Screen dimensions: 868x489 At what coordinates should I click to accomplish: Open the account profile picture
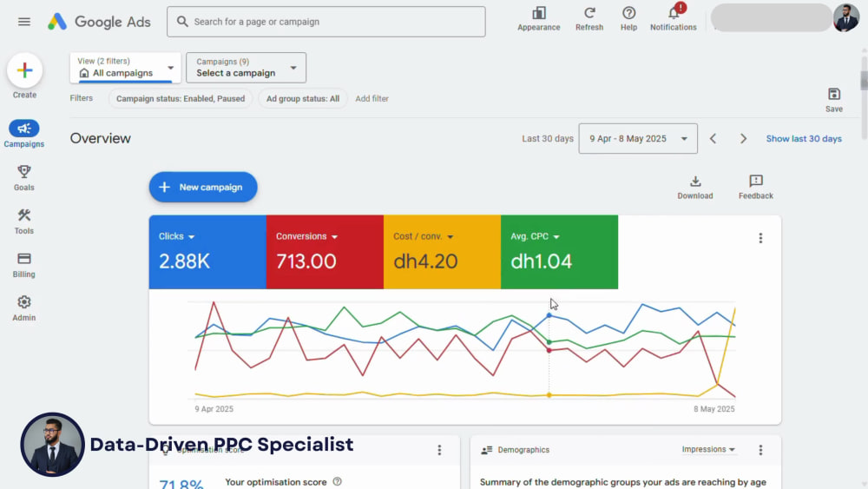coord(845,17)
